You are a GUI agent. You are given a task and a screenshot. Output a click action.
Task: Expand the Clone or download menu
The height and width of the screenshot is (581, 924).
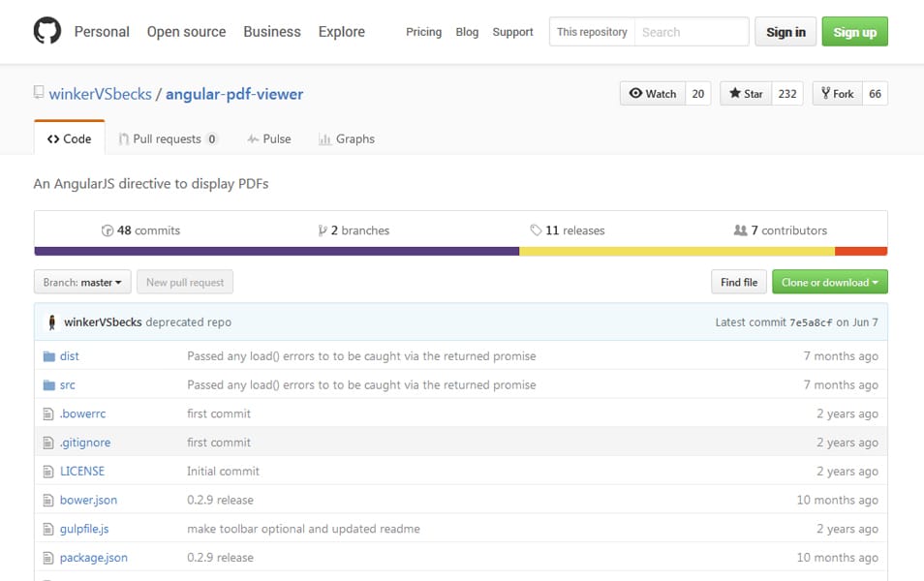click(830, 282)
